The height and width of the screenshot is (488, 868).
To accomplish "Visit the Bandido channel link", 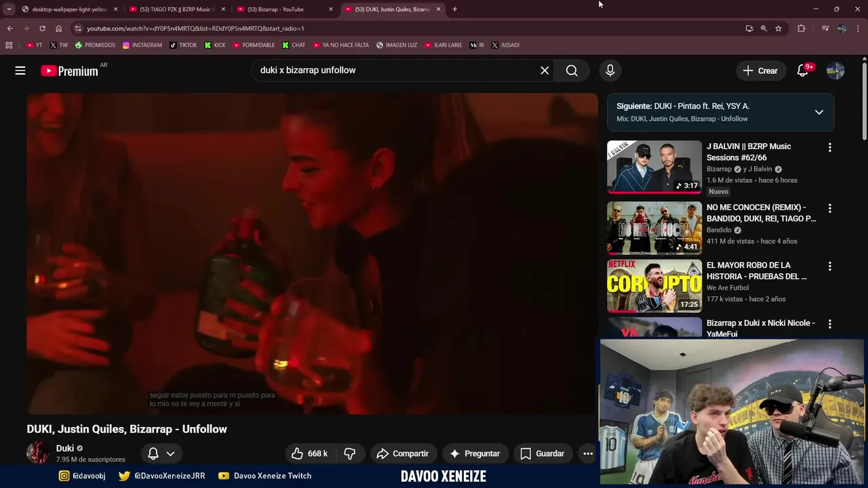I will (x=719, y=230).
